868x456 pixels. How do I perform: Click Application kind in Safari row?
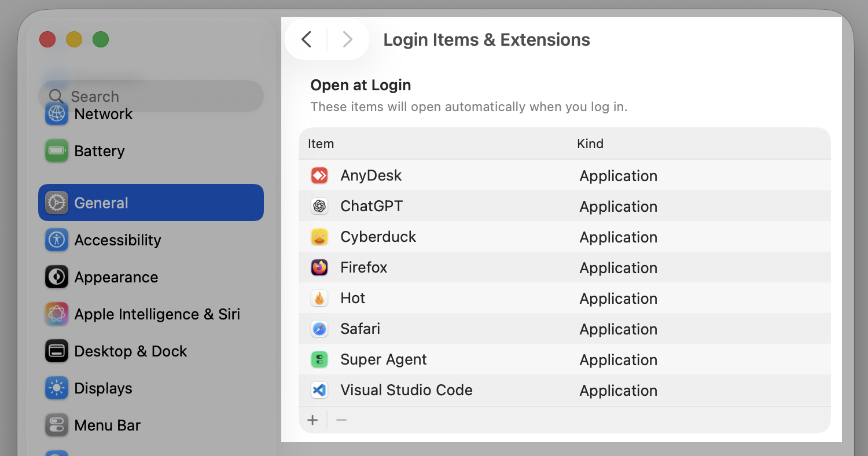(x=619, y=330)
